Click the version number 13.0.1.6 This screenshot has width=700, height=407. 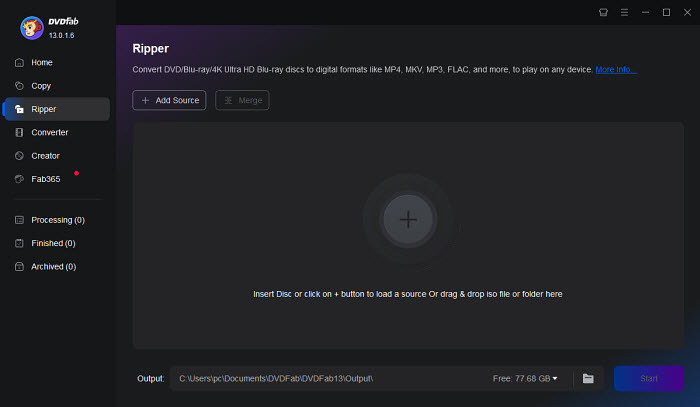click(x=62, y=35)
